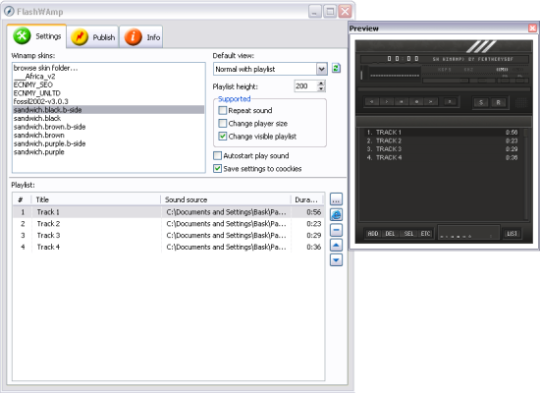Click ADD button in Preview playlist
Viewport: 540px width, 393px height.
click(x=373, y=234)
